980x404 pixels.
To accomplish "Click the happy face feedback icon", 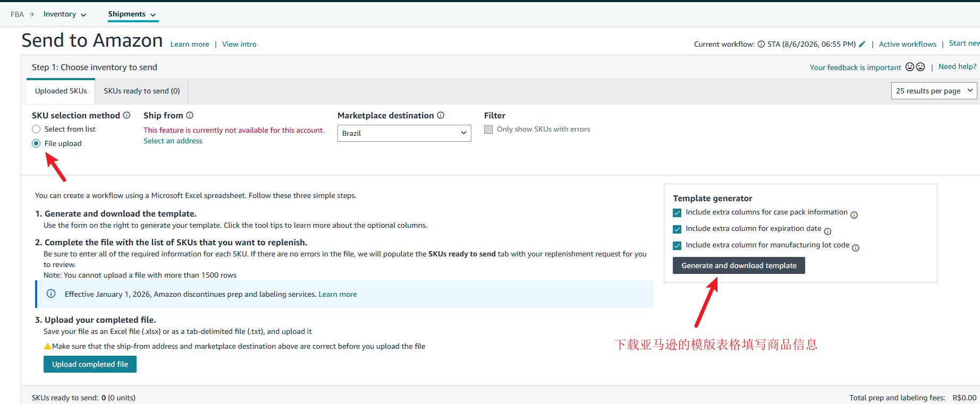I will [910, 67].
